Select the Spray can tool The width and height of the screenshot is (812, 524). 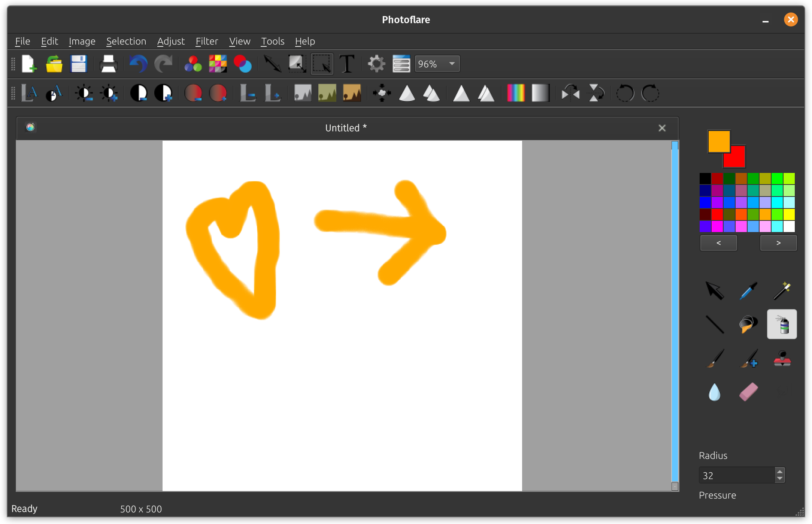pyautogui.click(x=782, y=324)
